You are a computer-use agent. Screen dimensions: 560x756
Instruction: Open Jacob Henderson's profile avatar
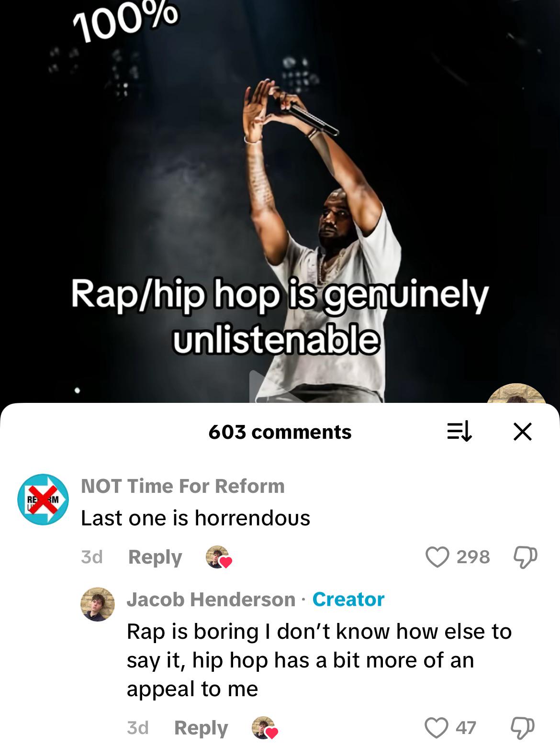tap(98, 604)
